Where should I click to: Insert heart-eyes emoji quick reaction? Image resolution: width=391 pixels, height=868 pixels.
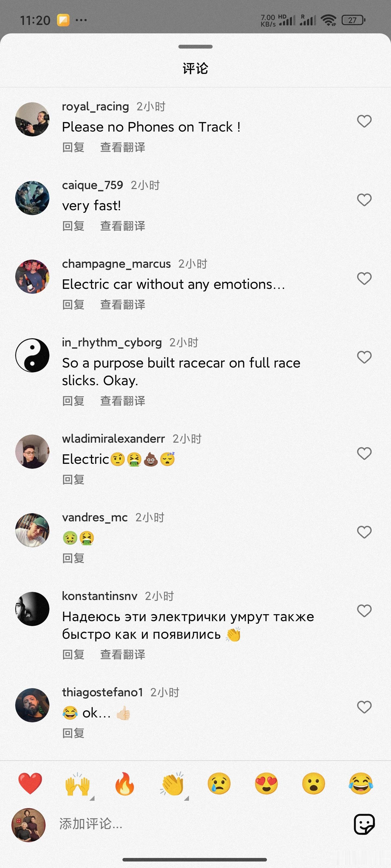[266, 784]
